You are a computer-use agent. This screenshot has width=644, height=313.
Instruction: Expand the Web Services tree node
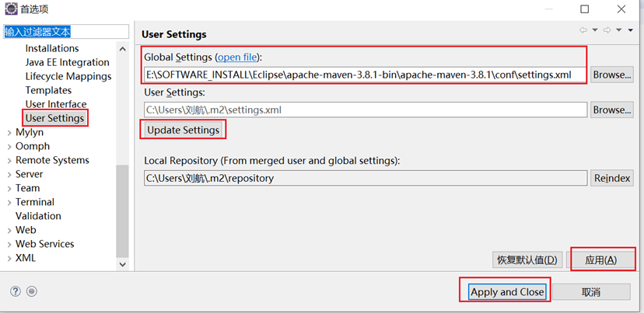[9, 244]
